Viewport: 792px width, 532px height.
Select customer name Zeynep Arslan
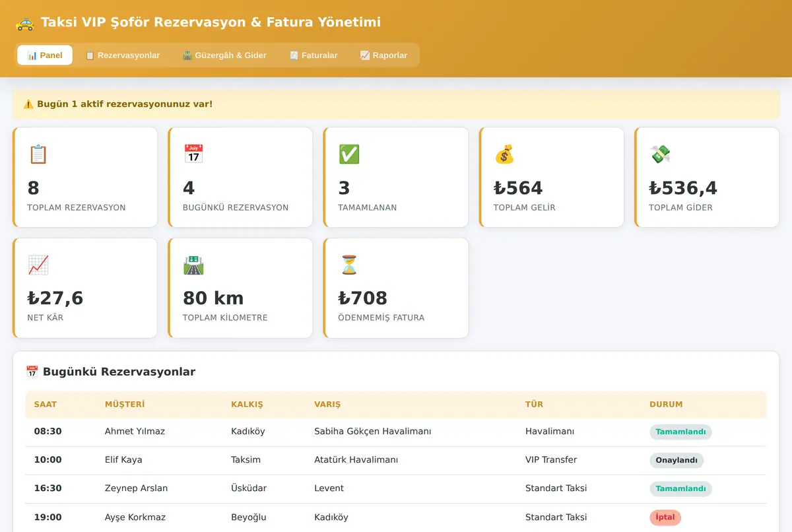click(x=136, y=488)
